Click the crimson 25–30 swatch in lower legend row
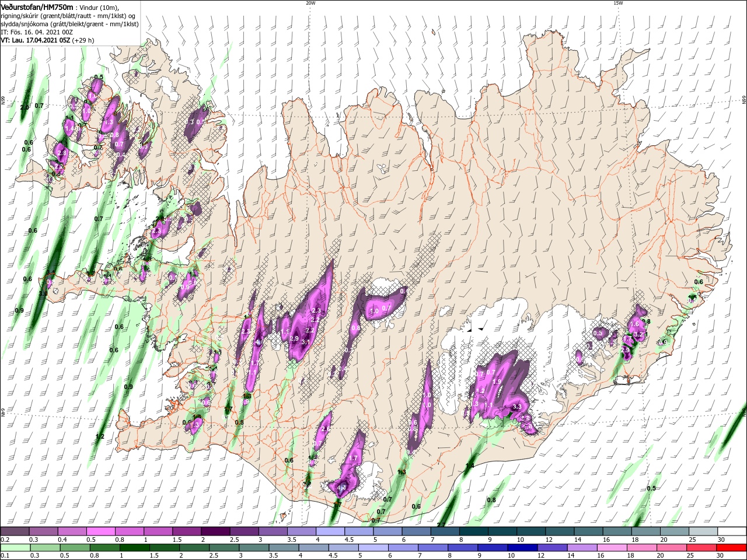Screen dimensions: 747x560 [702, 548]
